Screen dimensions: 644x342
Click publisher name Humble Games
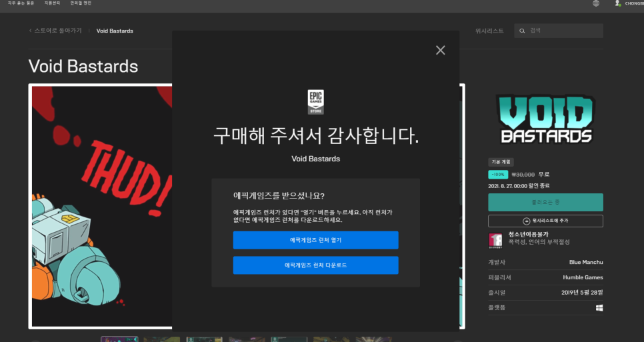click(x=583, y=277)
